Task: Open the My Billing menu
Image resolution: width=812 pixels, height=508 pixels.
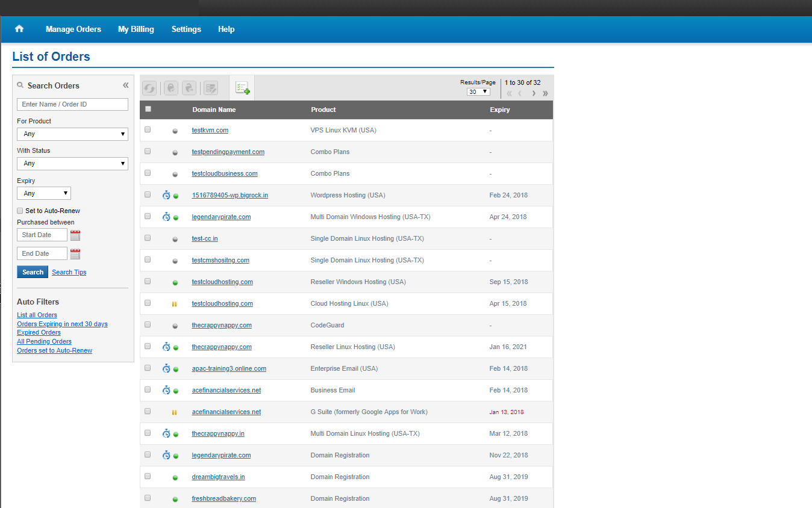Action: point(136,29)
